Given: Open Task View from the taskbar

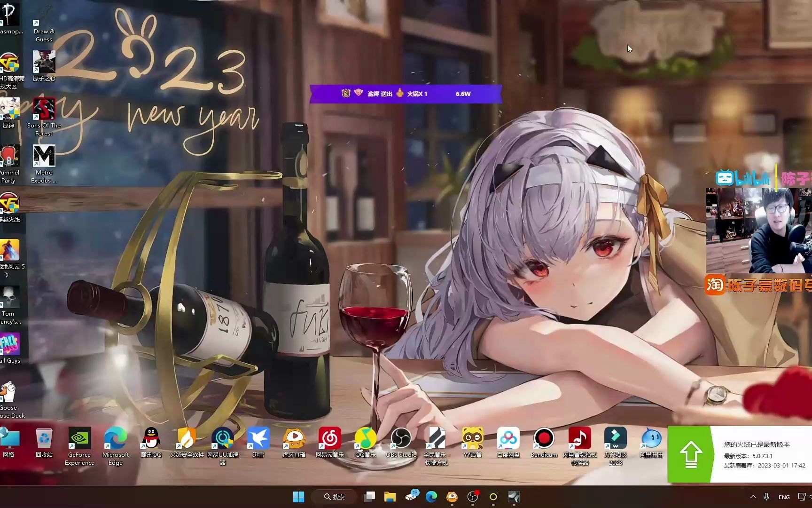Looking at the screenshot, I should tap(369, 497).
